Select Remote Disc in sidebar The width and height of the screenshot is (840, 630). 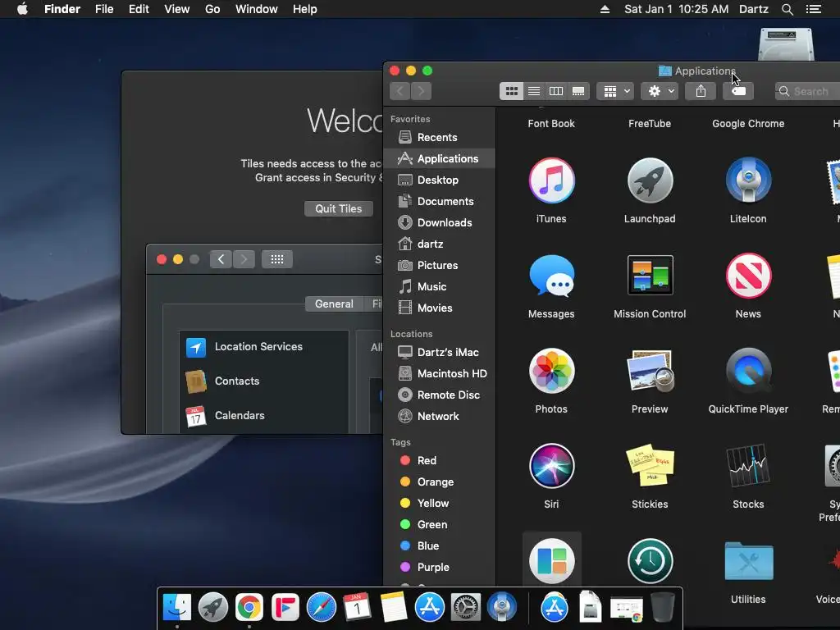point(440,395)
